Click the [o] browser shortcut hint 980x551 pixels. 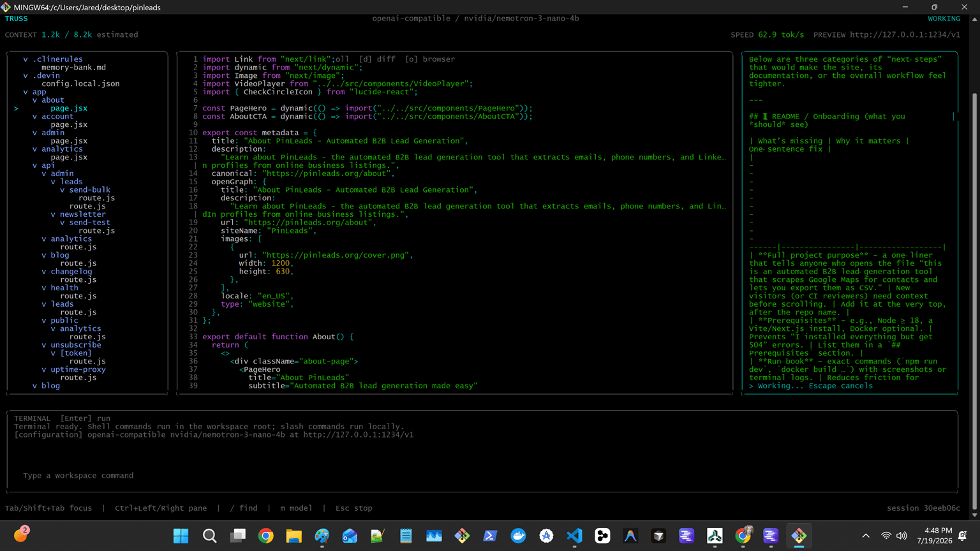point(430,59)
